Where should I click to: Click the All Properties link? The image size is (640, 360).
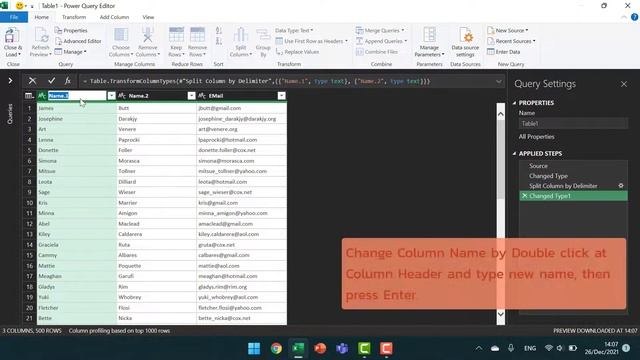(x=536, y=137)
